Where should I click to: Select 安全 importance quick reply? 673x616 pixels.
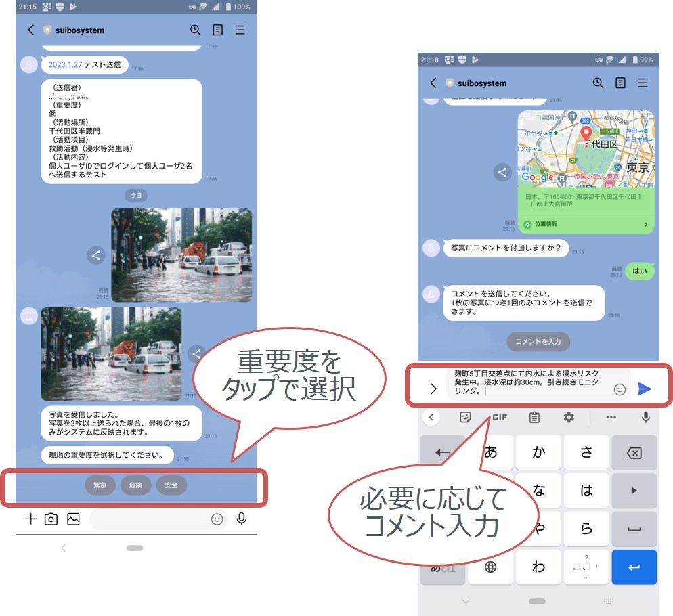coord(171,485)
